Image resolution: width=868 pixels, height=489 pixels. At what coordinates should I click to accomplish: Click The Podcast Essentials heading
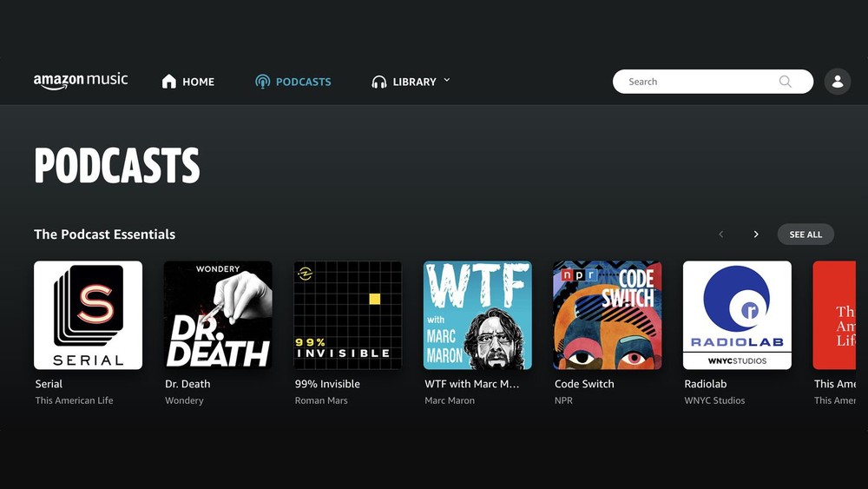pos(105,235)
